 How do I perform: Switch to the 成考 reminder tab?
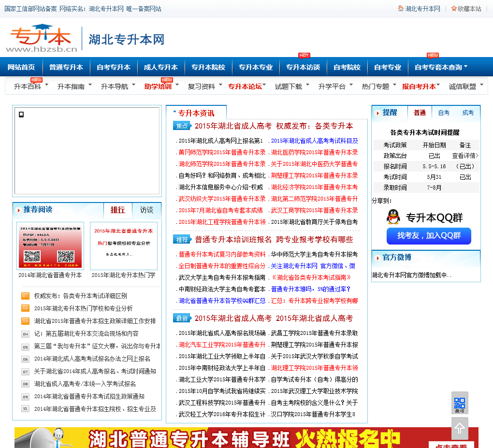[468, 113]
